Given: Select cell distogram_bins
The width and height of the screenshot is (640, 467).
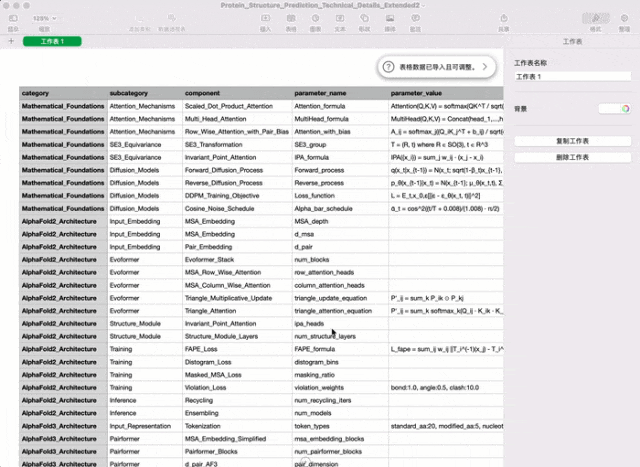Looking at the screenshot, I should [340, 362].
